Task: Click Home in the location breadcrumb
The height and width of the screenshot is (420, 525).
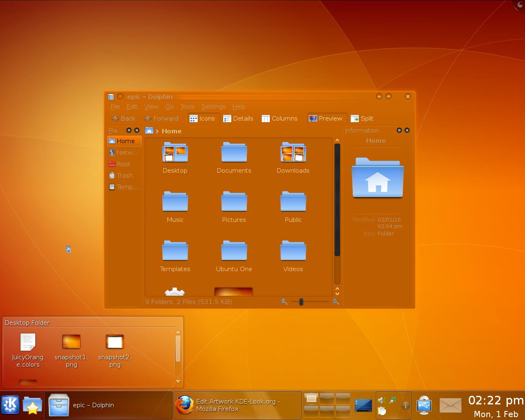Action: [x=171, y=131]
